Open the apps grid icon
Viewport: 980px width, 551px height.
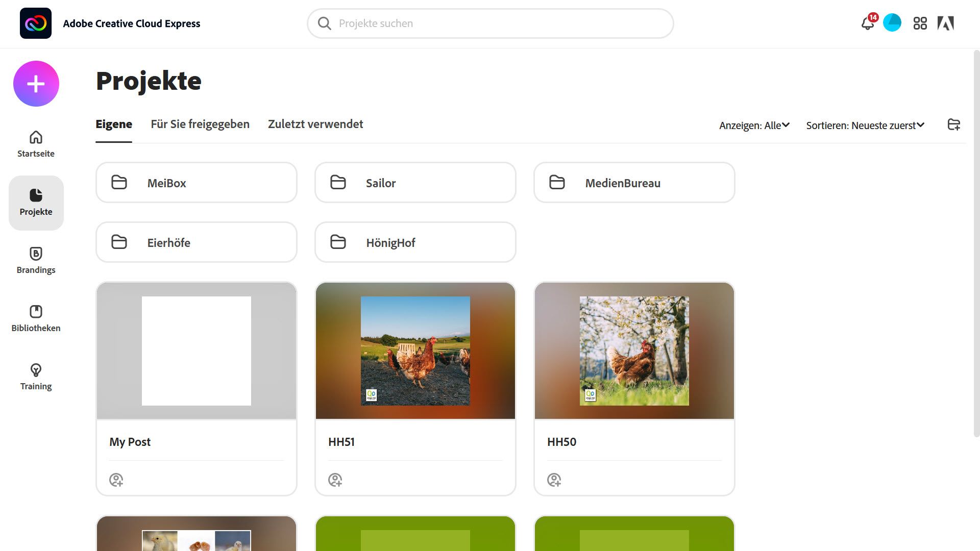pyautogui.click(x=920, y=23)
